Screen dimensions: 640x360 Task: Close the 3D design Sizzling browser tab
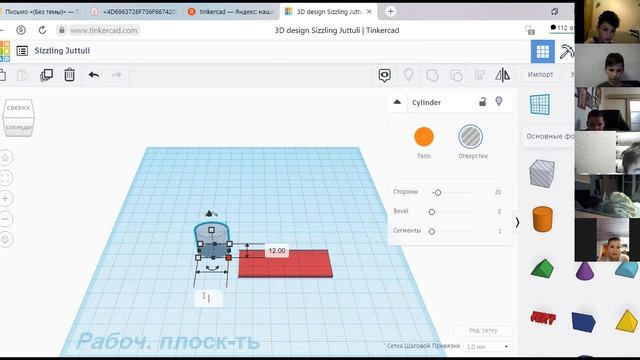pyautogui.click(x=369, y=12)
